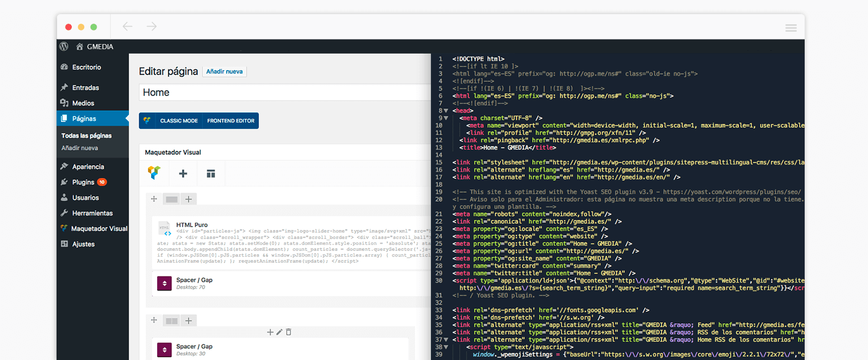Click the "Editar página" heading

pos(169,72)
